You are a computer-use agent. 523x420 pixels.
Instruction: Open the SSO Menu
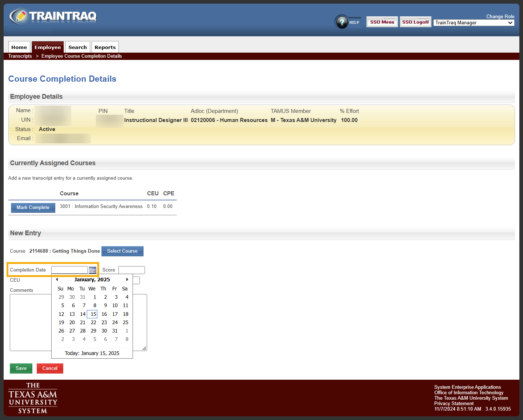point(382,22)
